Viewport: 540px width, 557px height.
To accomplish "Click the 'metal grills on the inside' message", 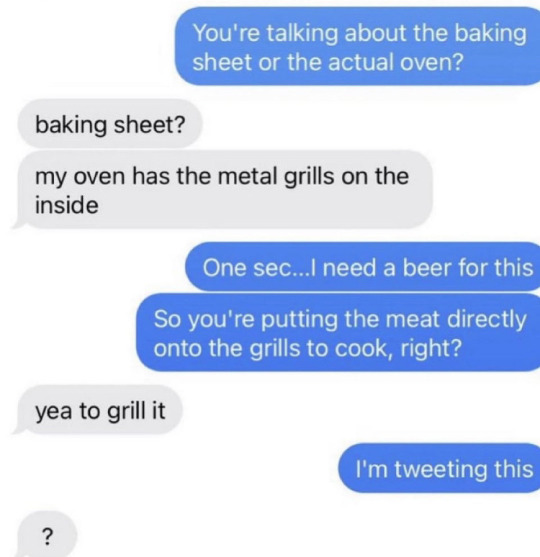I will tap(222, 190).
